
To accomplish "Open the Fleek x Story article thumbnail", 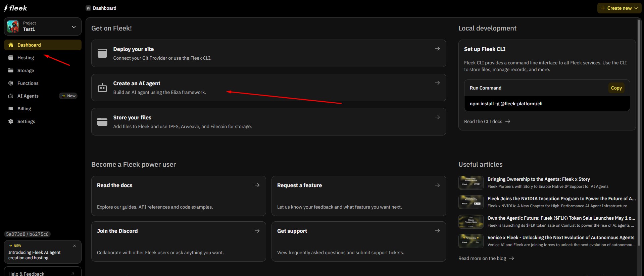I will [x=471, y=183].
